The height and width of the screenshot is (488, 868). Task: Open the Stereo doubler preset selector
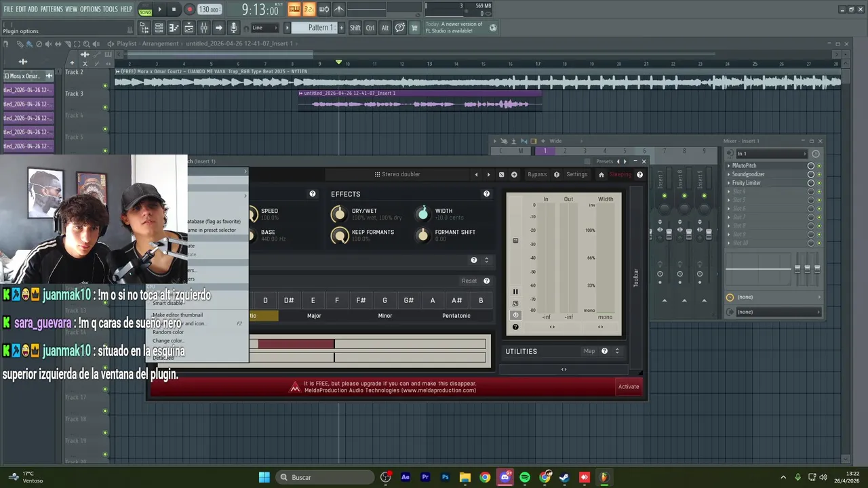[x=397, y=174]
